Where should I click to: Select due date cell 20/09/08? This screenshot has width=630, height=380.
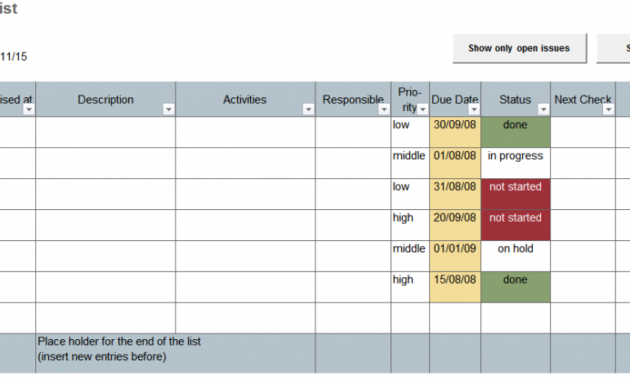[455, 225]
